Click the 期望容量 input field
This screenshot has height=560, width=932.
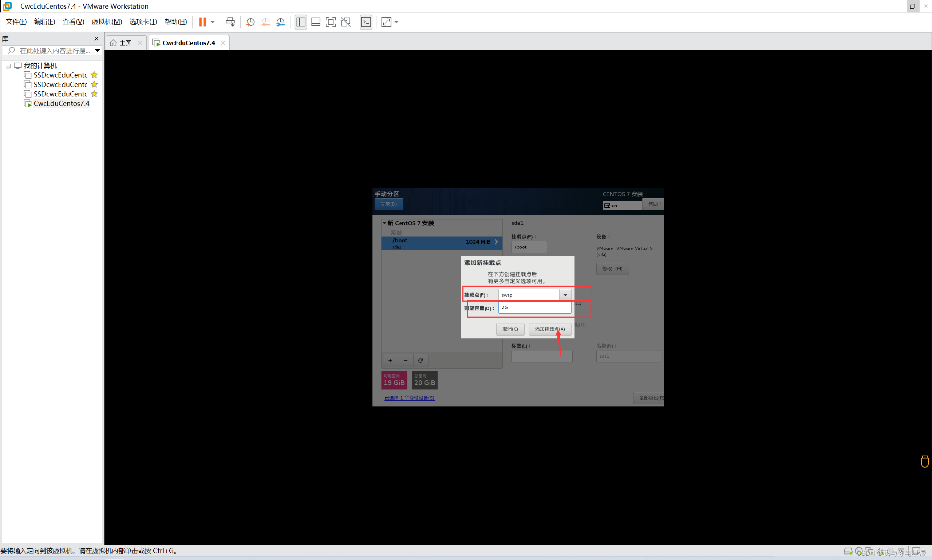[x=534, y=307]
